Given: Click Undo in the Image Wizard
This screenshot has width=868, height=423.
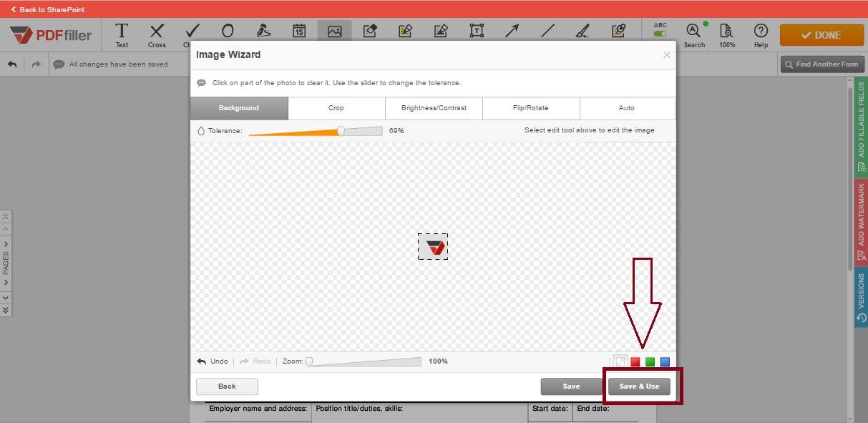Looking at the screenshot, I should (213, 361).
